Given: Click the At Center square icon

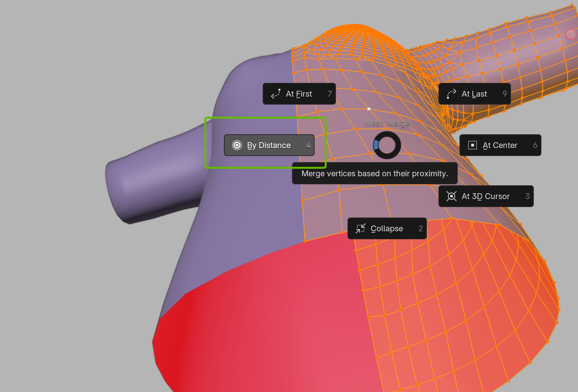Looking at the screenshot, I should click(473, 145).
